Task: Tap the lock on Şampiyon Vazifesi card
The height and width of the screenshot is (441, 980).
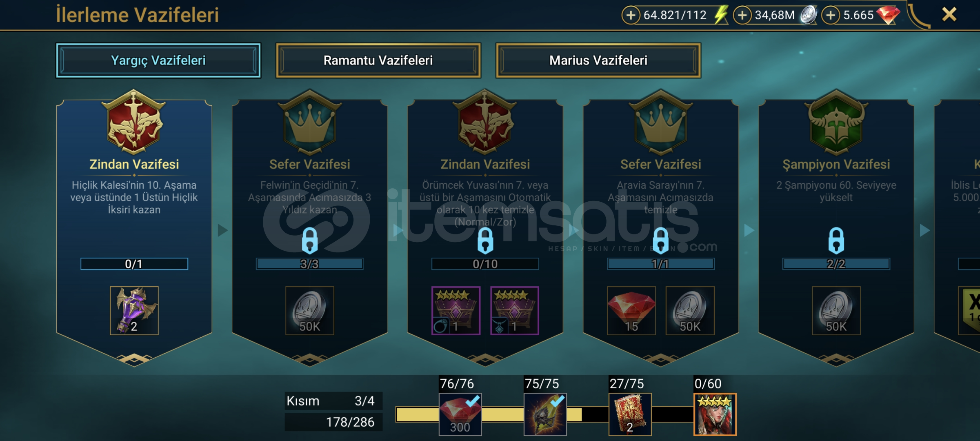Action: (836, 241)
